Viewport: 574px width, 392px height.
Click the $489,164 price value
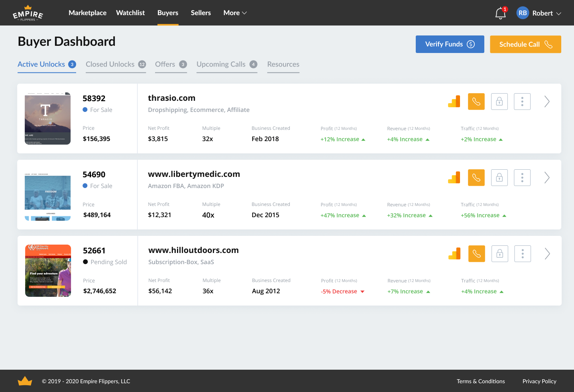97,215
